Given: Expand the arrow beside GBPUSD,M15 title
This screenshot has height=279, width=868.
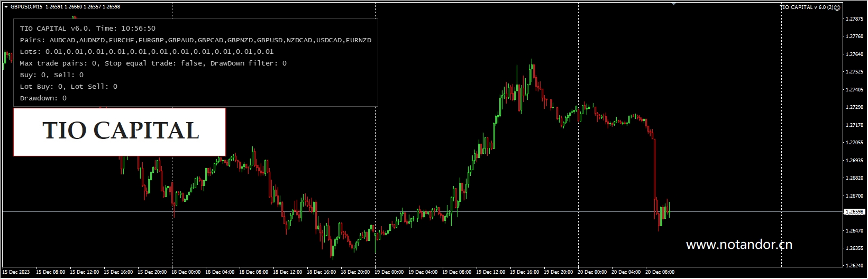Looking at the screenshot, I should click(6, 7).
